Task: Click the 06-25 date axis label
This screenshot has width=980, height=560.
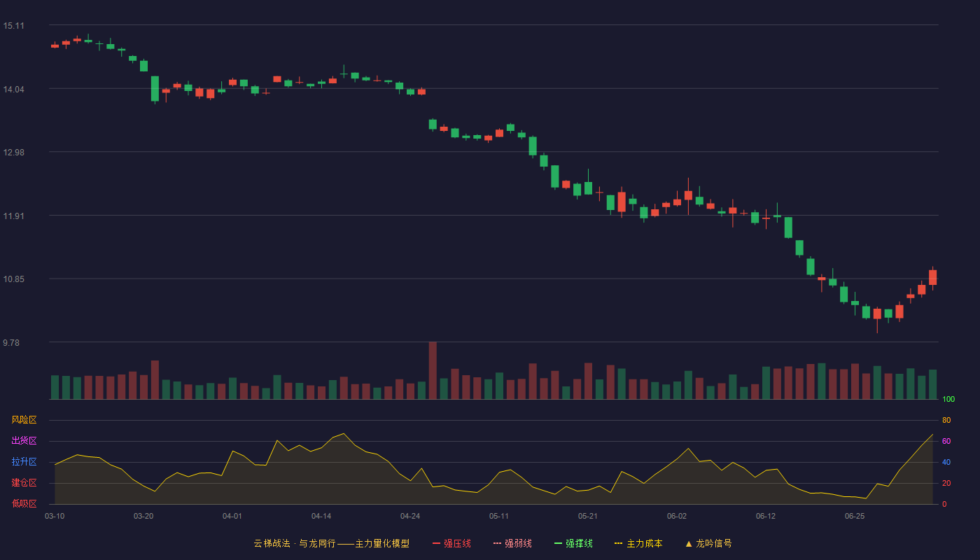Action: (x=855, y=516)
